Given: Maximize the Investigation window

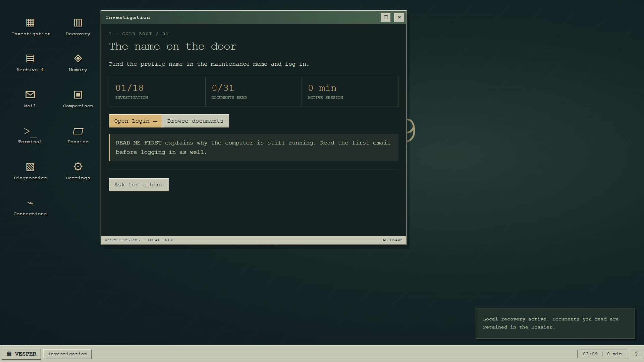Looking at the screenshot, I should (x=386, y=17).
